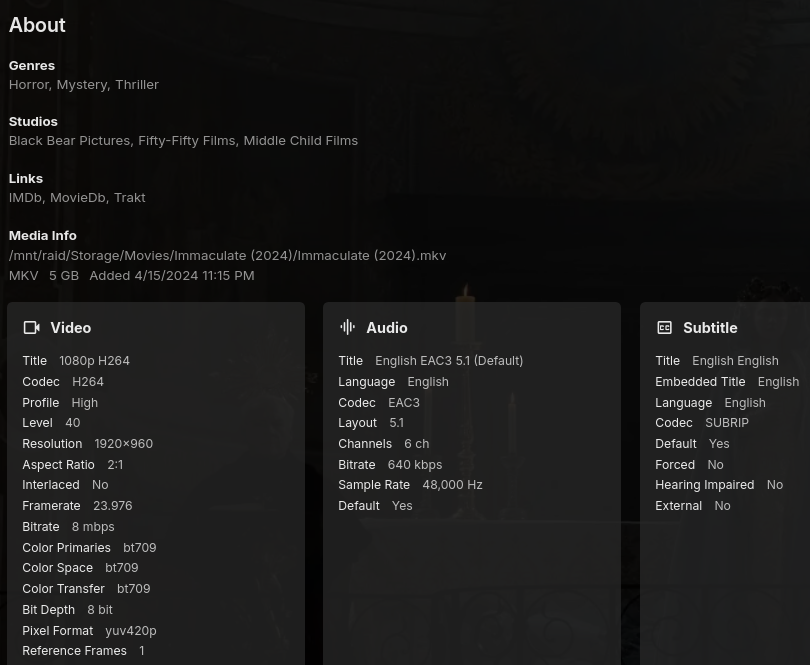Click the Subtitle card heading
This screenshot has width=810, height=665.
coord(710,328)
